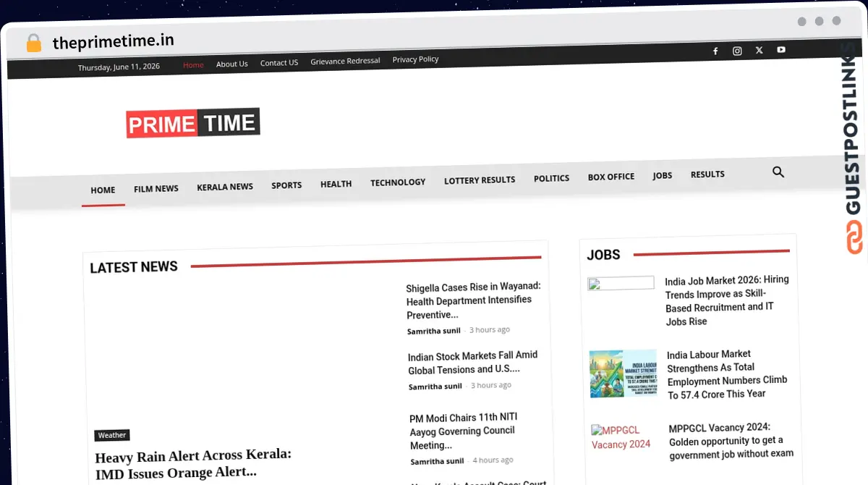
Task: Open the FILM NEWS menu item
Action: (x=156, y=189)
